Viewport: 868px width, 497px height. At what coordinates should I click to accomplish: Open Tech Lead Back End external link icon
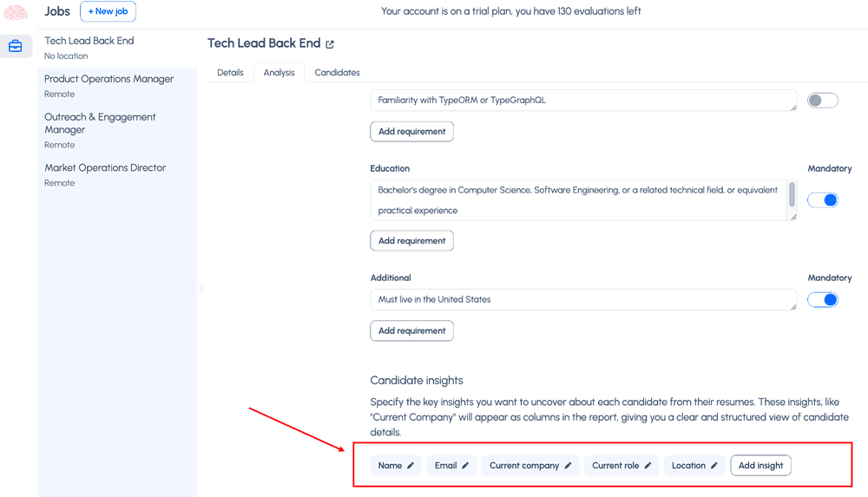[330, 44]
